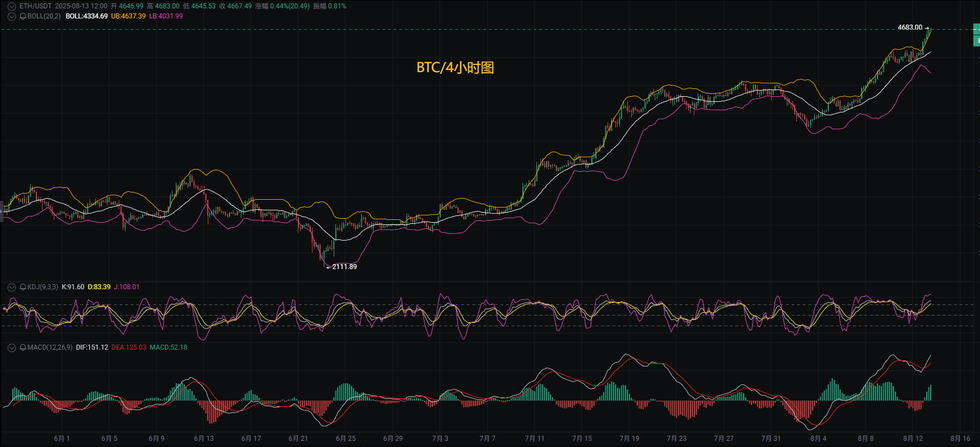Click the DIF:151.12 value
Screen dimensions: 980x447
(92, 347)
